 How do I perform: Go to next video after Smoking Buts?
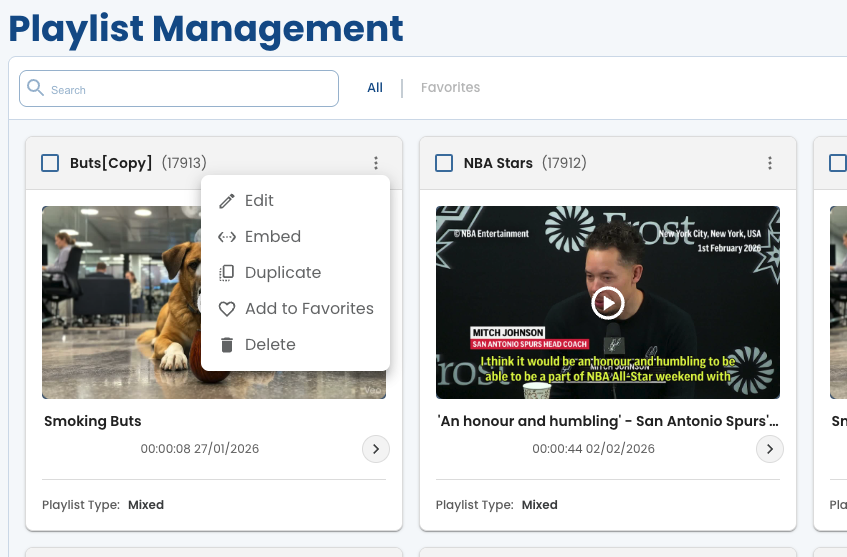tap(376, 449)
